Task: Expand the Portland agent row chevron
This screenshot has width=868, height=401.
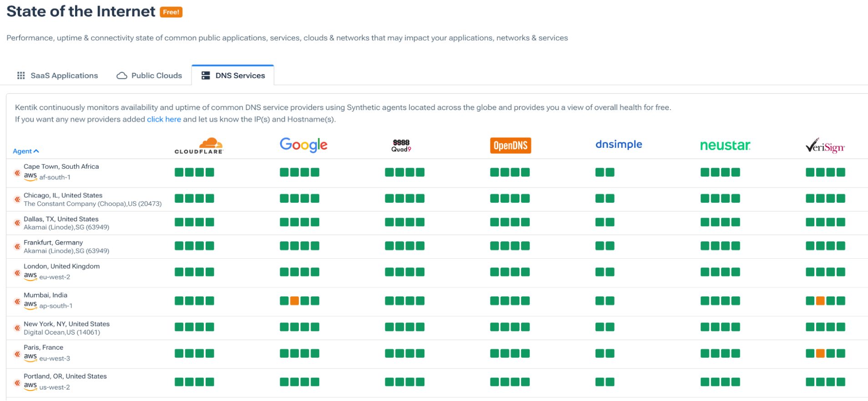Action: click(17, 383)
